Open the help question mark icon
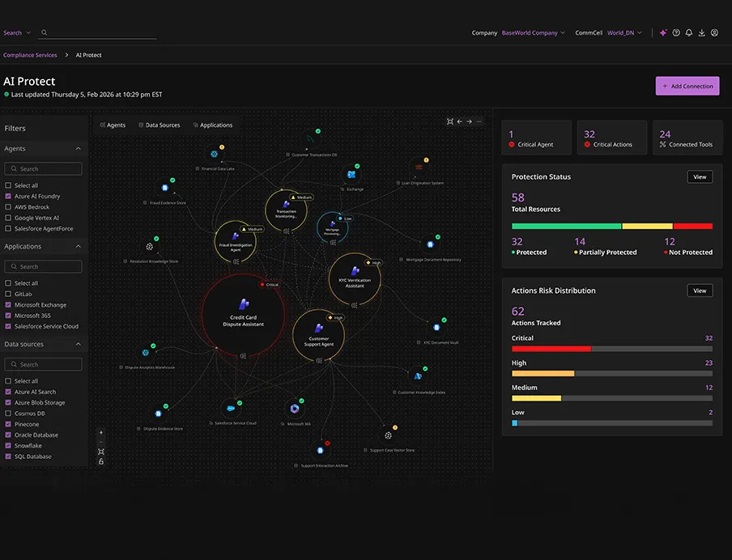Screen dimensions: 732x560 (x=676, y=32)
